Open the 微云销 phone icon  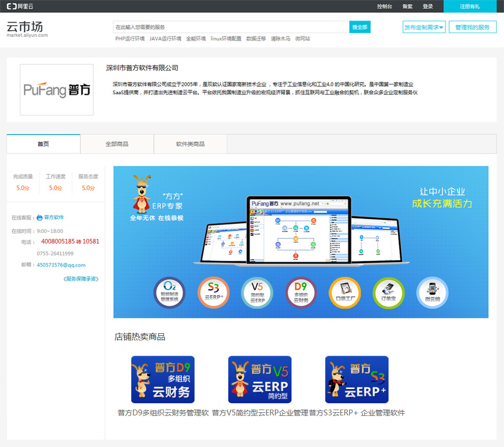432,293
